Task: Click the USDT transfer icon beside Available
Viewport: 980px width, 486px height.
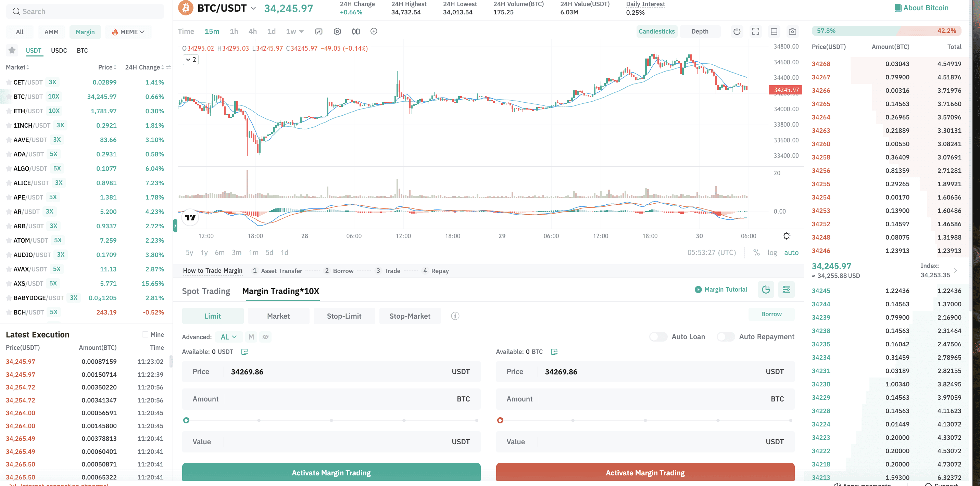Action: [x=244, y=352]
